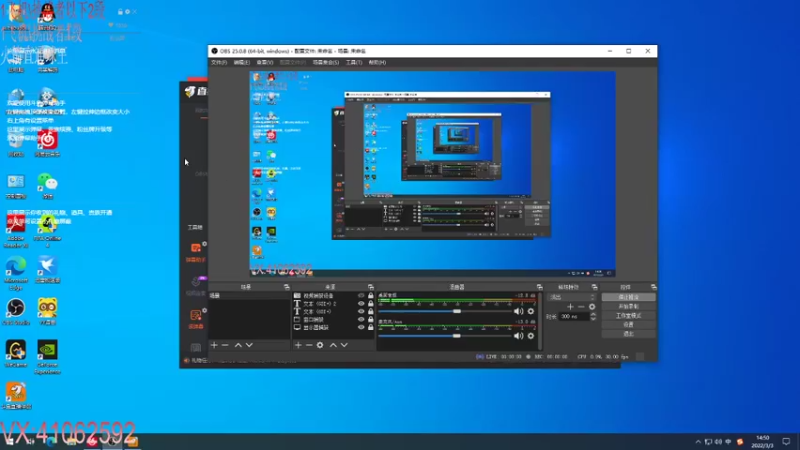Remove the selected scene with the minus icon
The height and width of the screenshot is (450, 800).
225,345
